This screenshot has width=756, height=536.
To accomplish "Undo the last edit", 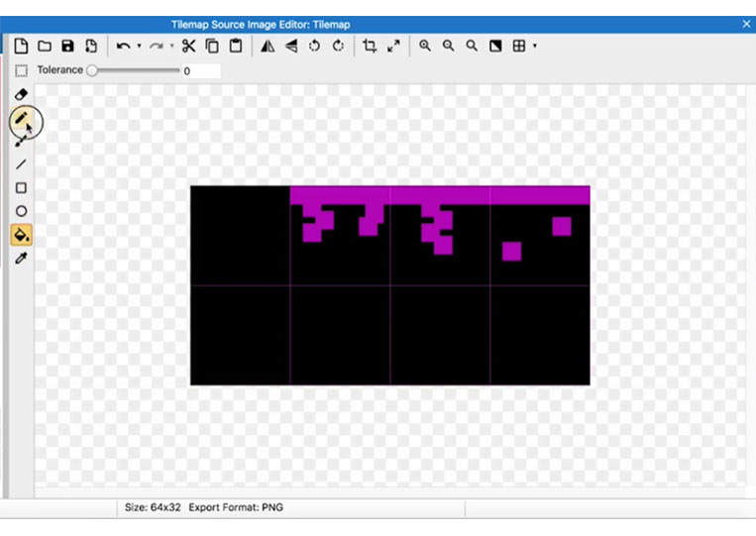I will (x=124, y=47).
